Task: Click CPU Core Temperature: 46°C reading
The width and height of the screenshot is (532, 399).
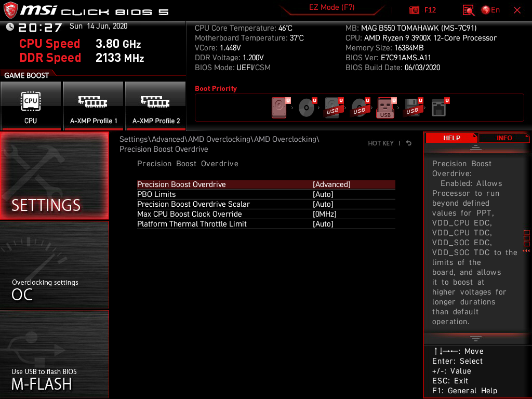Action: click(243, 28)
